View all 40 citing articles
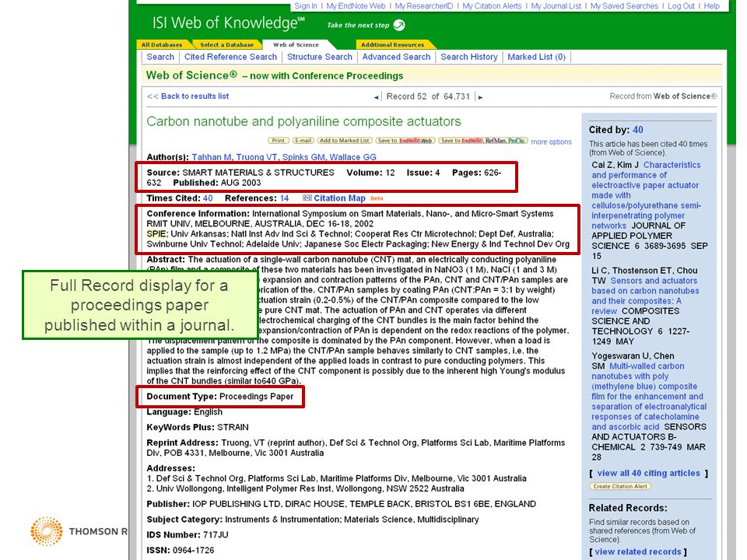 click(648, 474)
